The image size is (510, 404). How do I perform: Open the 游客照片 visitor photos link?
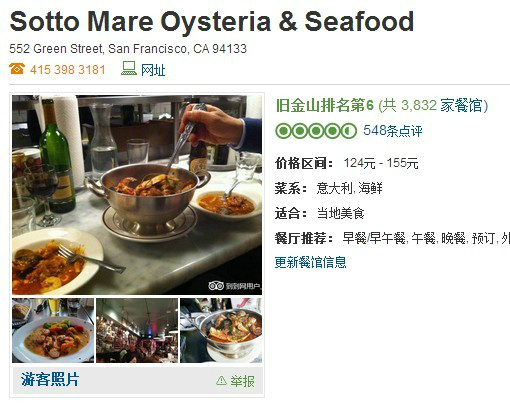tap(50, 379)
